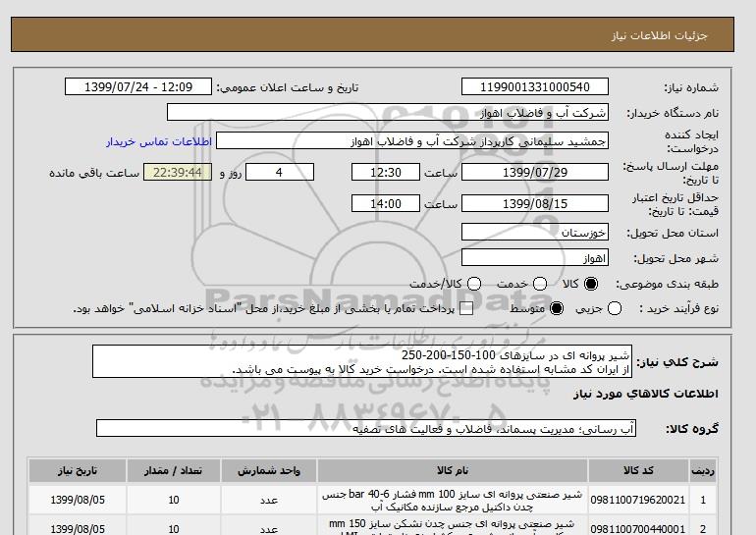Click row 1 unit عدد
The height and width of the screenshot is (535, 756).
(x=269, y=501)
